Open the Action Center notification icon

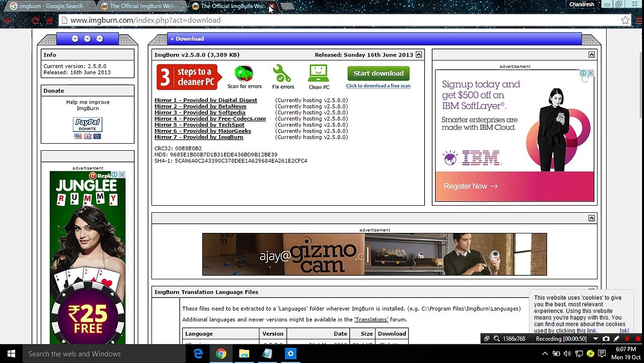pyautogui.click(x=602, y=354)
